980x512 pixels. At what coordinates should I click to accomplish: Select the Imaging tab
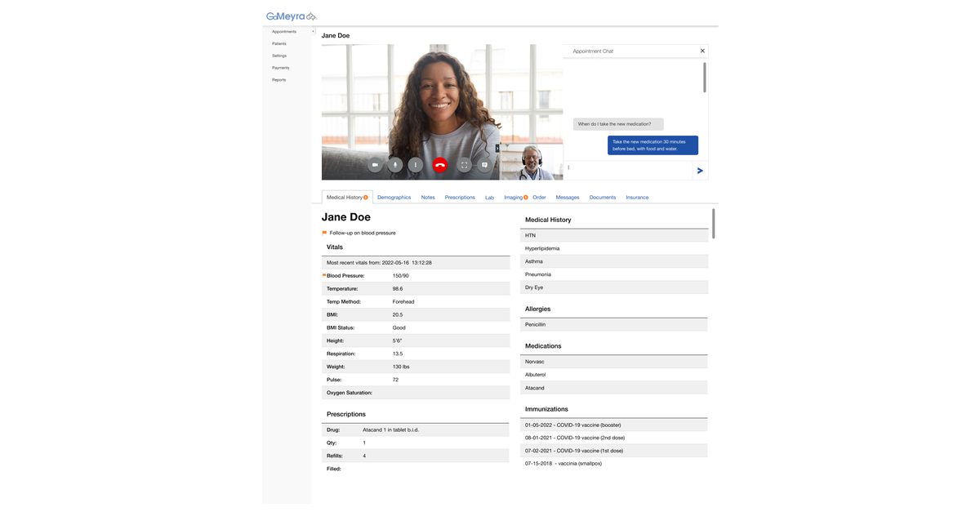pyautogui.click(x=513, y=198)
